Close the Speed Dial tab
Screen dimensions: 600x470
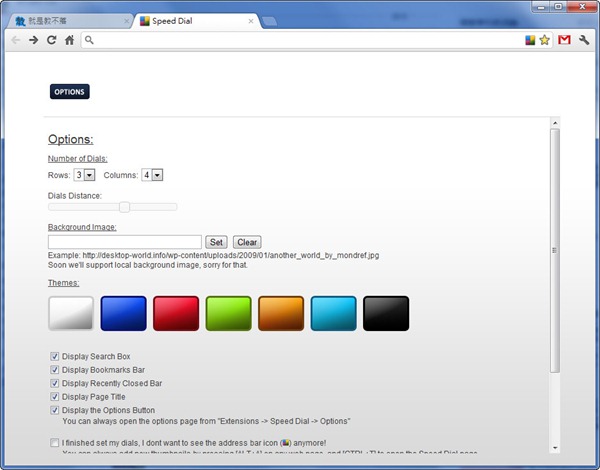(251, 21)
